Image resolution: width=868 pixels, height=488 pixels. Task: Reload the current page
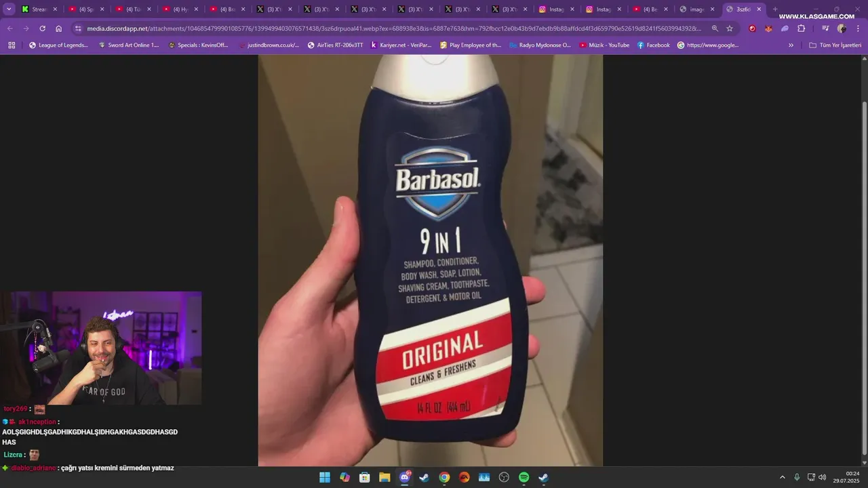pyautogui.click(x=42, y=28)
